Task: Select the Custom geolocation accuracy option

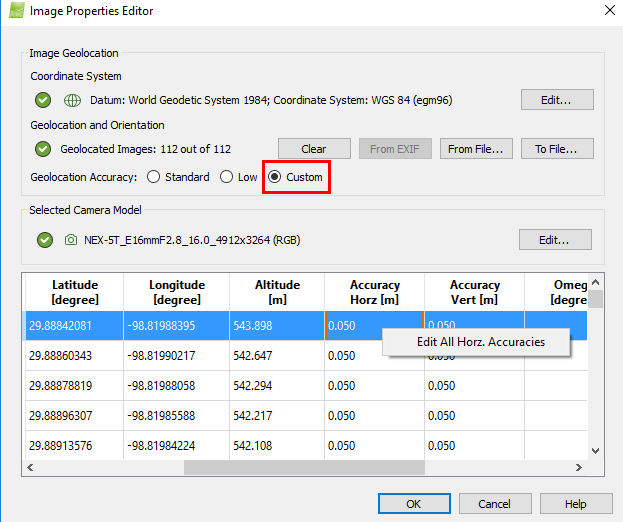Action: pyautogui.click(x=275, y=177)
